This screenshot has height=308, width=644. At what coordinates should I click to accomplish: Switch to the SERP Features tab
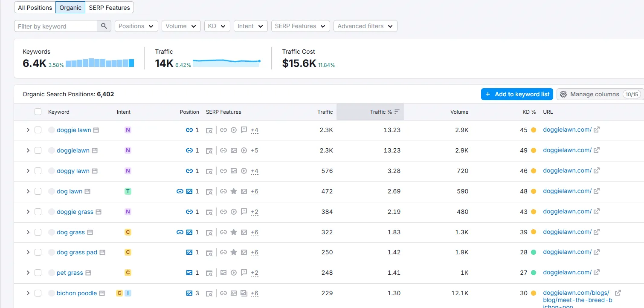tap(109, 7)
